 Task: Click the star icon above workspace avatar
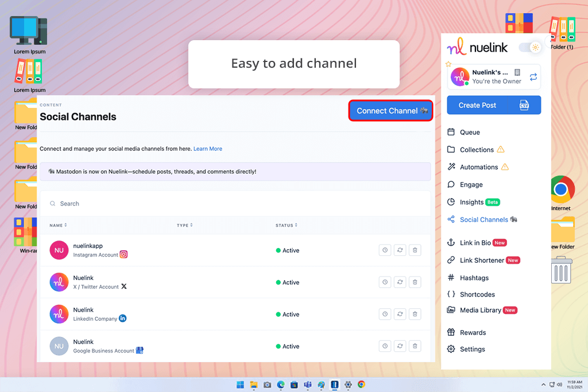click(x=448, y=64)
